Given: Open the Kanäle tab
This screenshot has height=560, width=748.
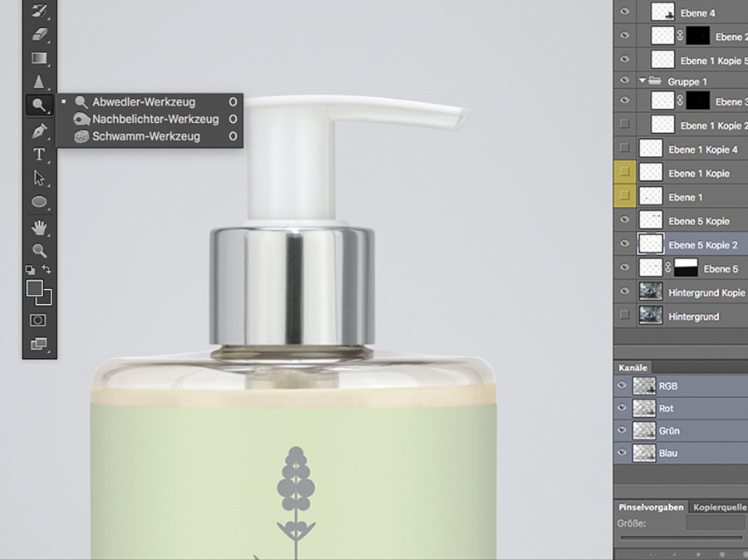Looking at the screenshot, I should pos(632,367).
